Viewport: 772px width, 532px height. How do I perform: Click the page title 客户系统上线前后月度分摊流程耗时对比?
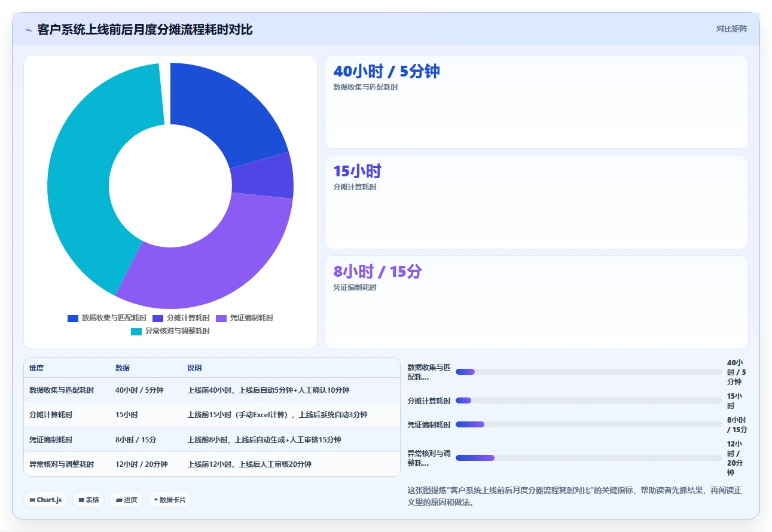[145, 29]
